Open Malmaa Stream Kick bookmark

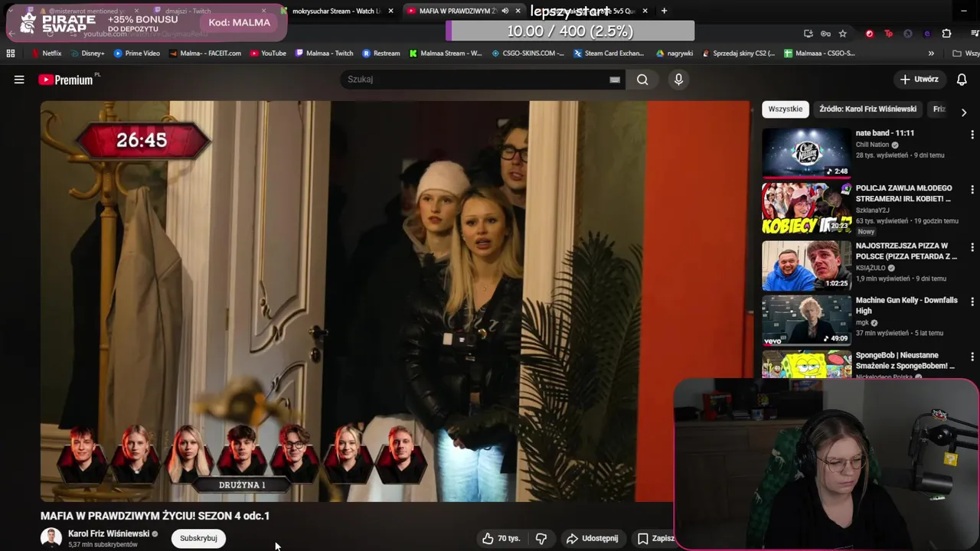(x=446, y=54)
